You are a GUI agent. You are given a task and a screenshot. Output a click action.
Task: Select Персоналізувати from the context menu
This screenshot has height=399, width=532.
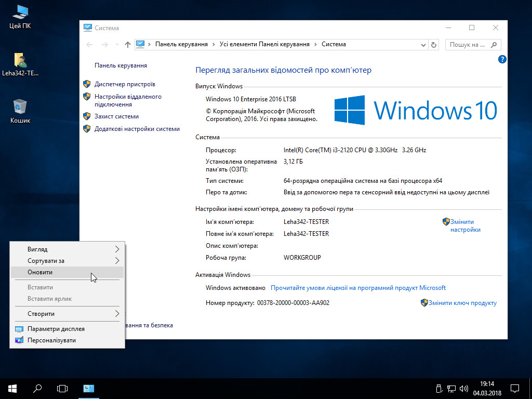tap(51, 340)
